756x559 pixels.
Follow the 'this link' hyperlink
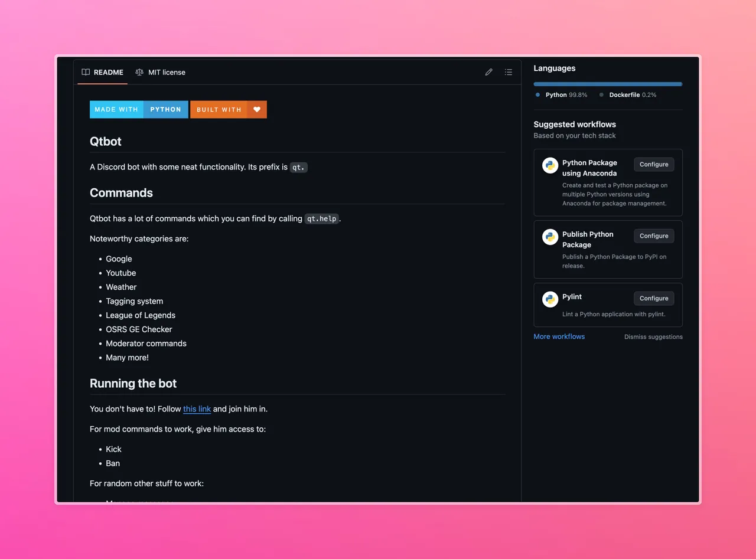(x=197, y=408)
